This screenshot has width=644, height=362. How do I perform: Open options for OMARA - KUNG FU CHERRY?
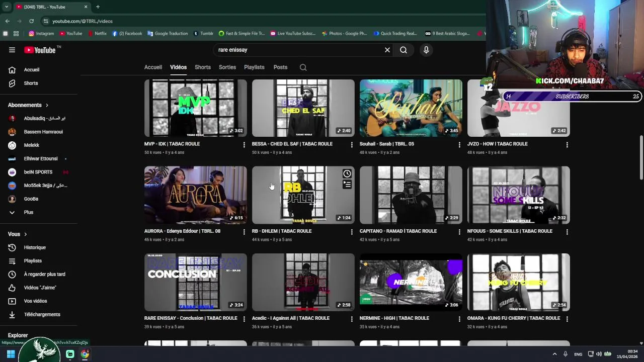[567, 319]
